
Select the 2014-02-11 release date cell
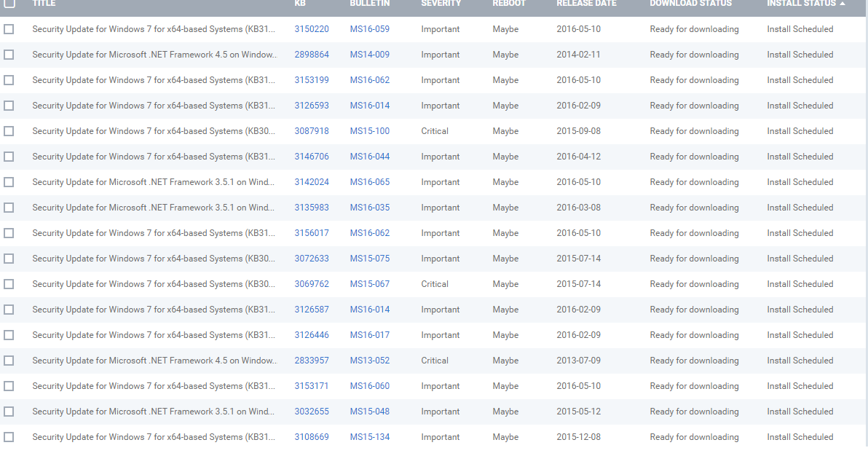(578, 55)
